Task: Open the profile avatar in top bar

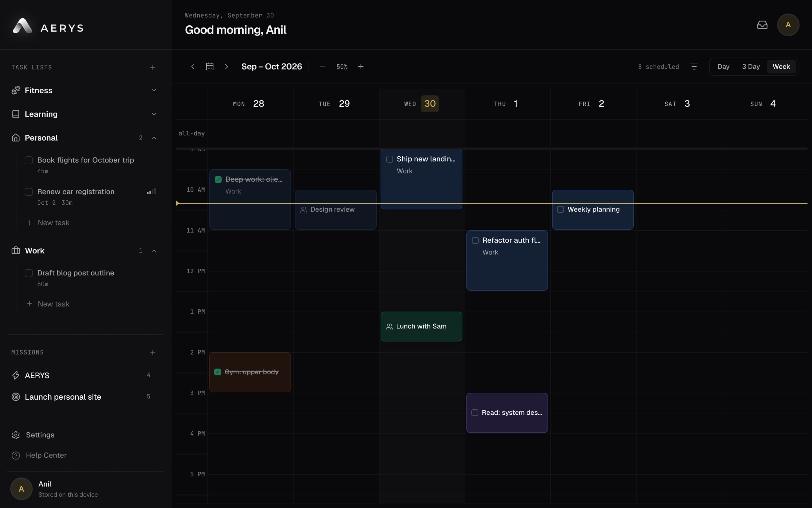Action: pos(788,25)
